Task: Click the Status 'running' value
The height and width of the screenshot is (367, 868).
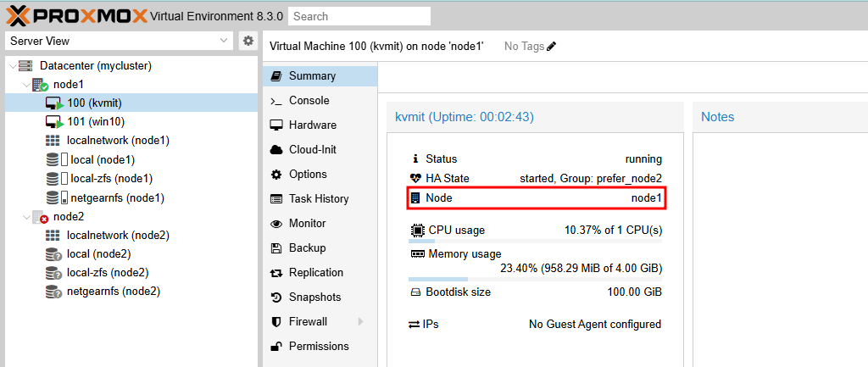Action: click(644, 158)
